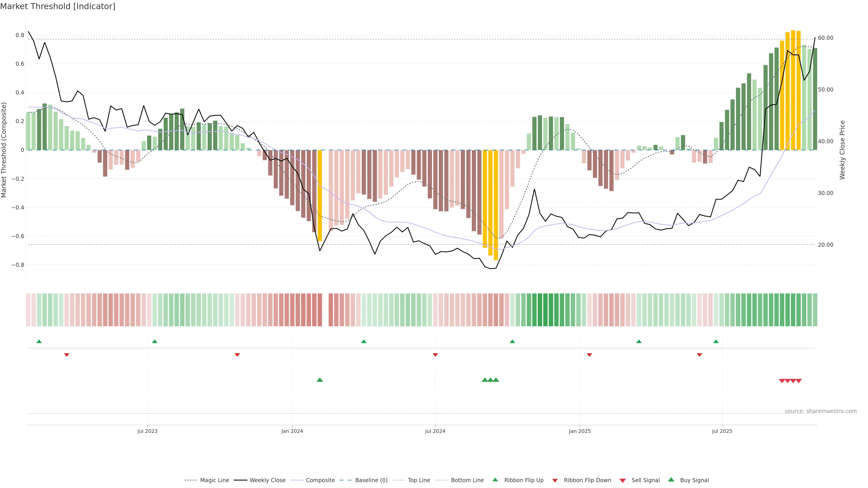Click the Ribbon Flip Up marker after Jul 2023
The image size is (868, 488).
click(x=155, y=342)
